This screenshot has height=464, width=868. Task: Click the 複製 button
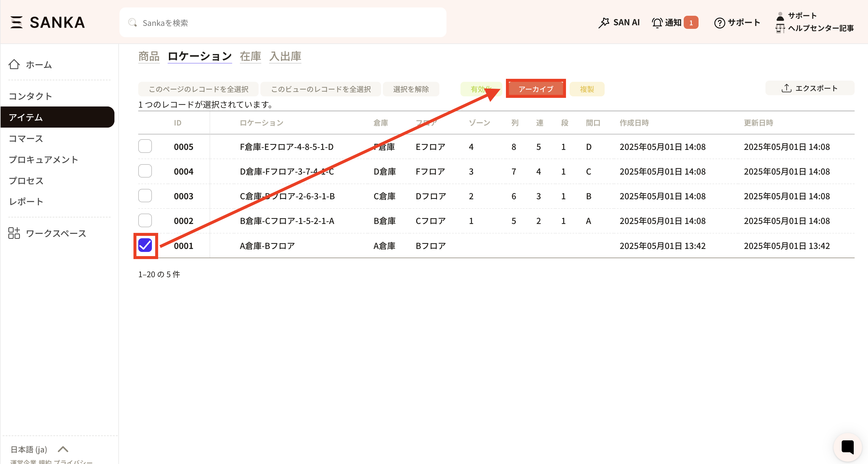click(586, 89)
